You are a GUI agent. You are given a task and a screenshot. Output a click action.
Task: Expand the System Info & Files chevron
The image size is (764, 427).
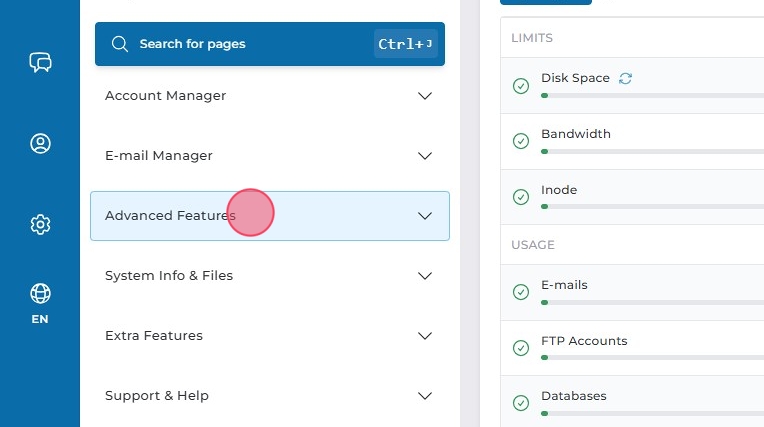[x=425, y=276]
